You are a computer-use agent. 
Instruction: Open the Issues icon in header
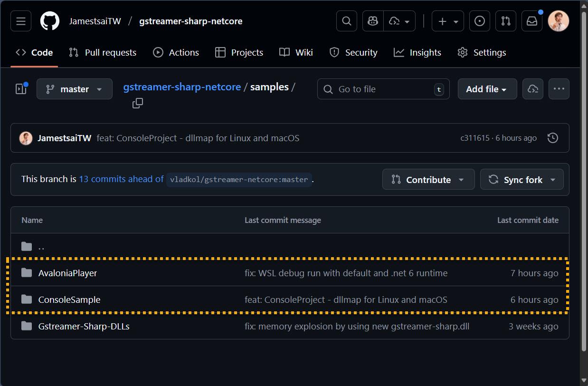[x=480, y=21]
